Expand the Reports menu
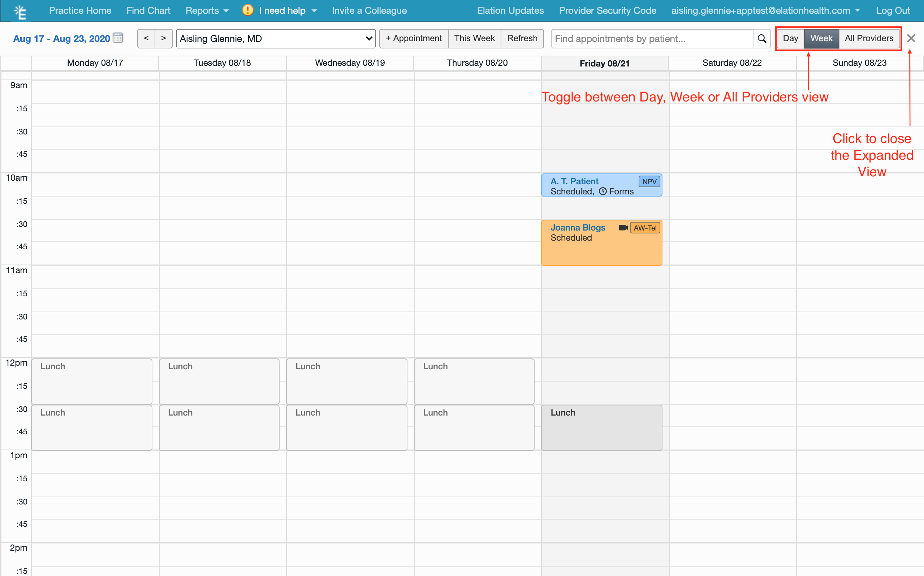The image size is (924, 576). [x=206, y=10]
